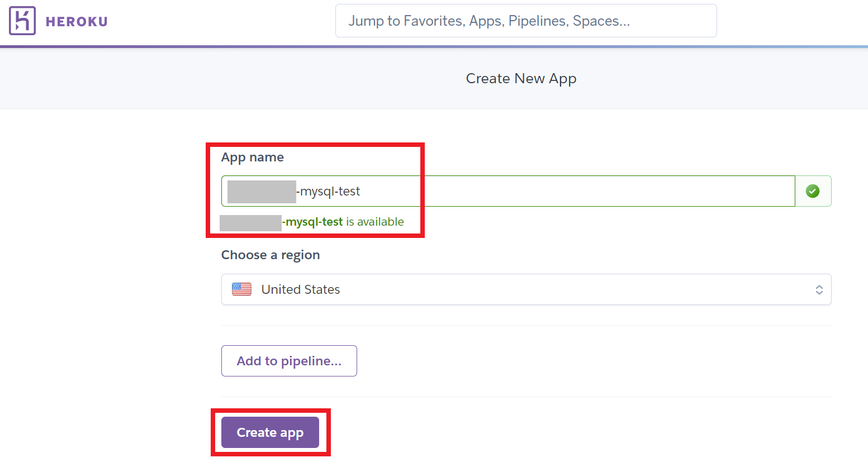Click the Choose a region label
This screenshot has height=472, width=868.
coord(271,255)
